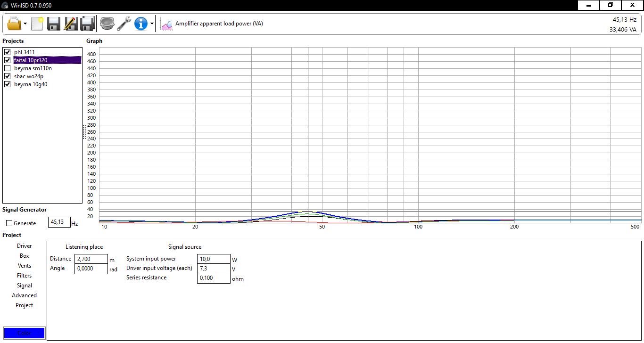
Task: Click the Series resistance field
Action: [214, 278]
